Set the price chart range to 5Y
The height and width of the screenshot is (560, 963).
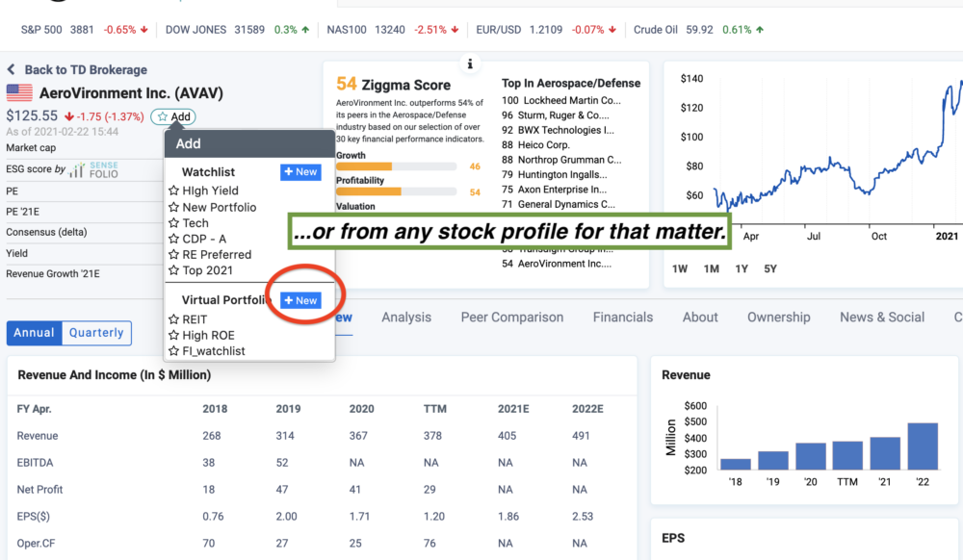[770, 268]
